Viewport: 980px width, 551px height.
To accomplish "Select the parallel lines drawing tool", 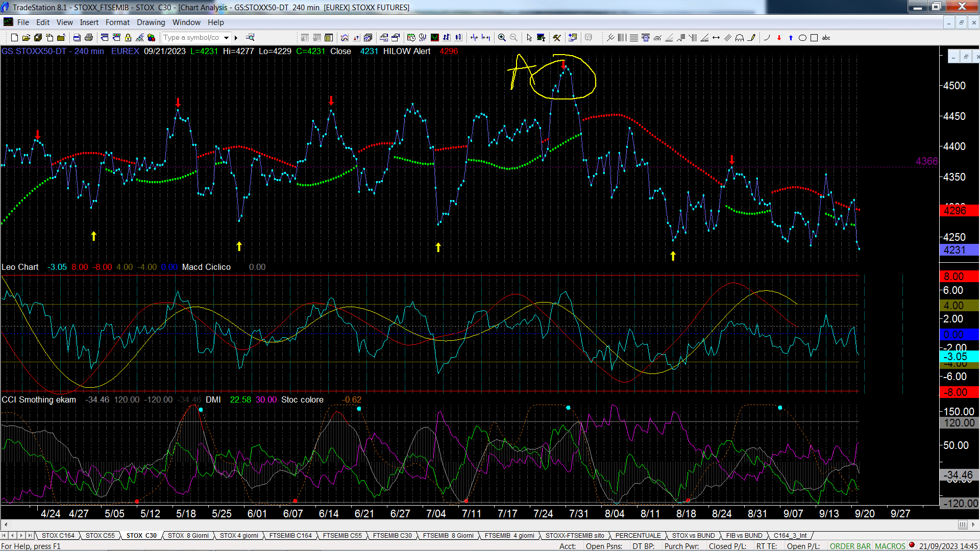I will click(x=728, y=38).
